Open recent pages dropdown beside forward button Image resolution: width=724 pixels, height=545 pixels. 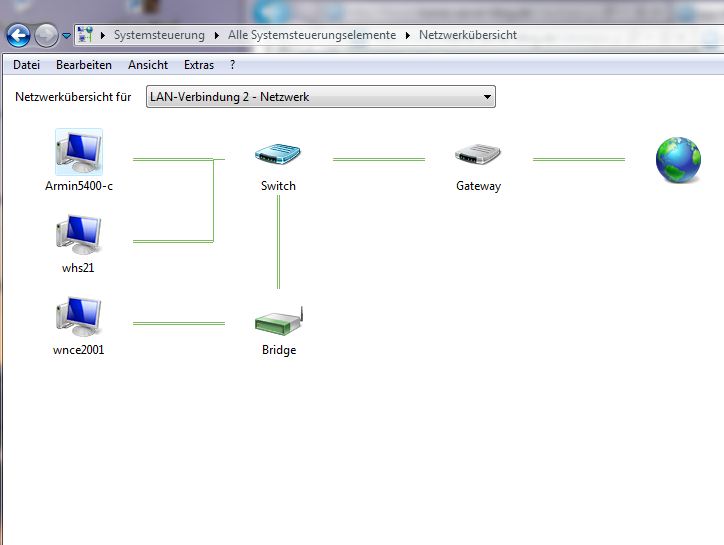pyautogui.click(x=66, y=36)
